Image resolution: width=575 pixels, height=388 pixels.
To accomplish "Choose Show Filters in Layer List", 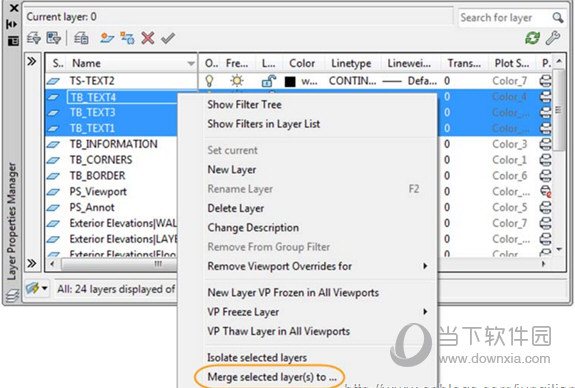I will (x=263, y=124).
